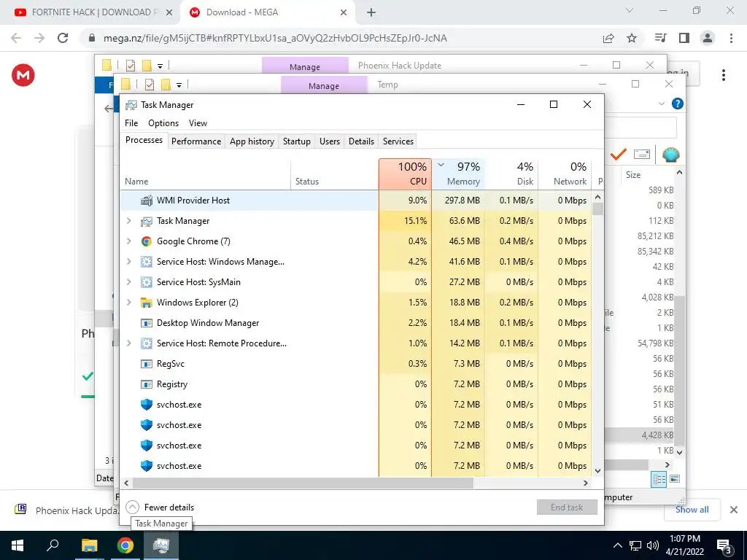Switch Explorer to large icons view
Image resolution: width=747 pixels, height=560 pixels.
[x=675, y=479]
